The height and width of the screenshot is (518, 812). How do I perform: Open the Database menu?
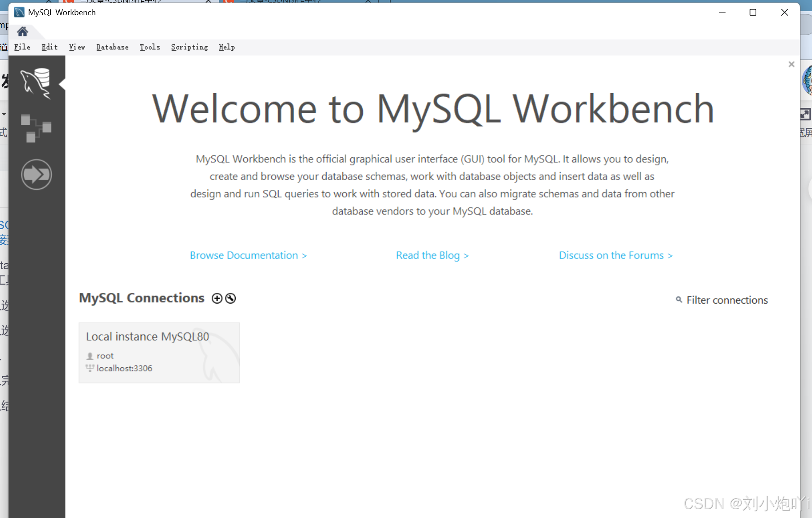pos(112,47)
